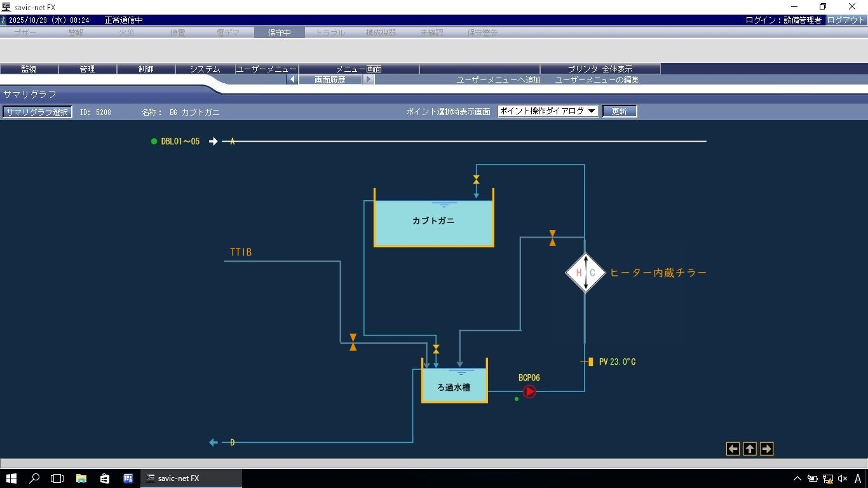Open the ポイント操作ダイアログ dropdown
Viewport: 868px width, 488px height.
click(x=548, y=111)
